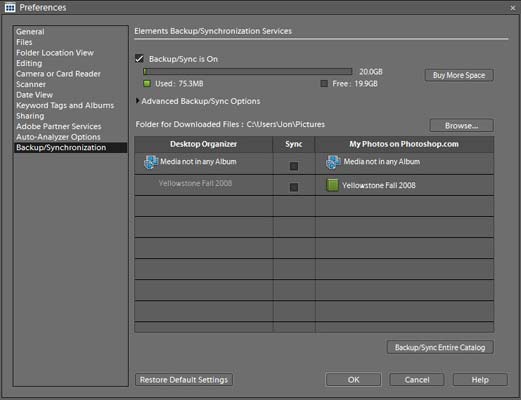
Task: Click the green Used space legend square
Action: coord(147,83)
